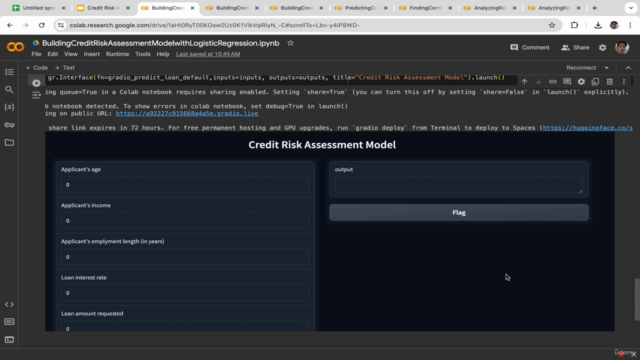
Task: Click the Comment button
Action: click(x=530, y=47)
